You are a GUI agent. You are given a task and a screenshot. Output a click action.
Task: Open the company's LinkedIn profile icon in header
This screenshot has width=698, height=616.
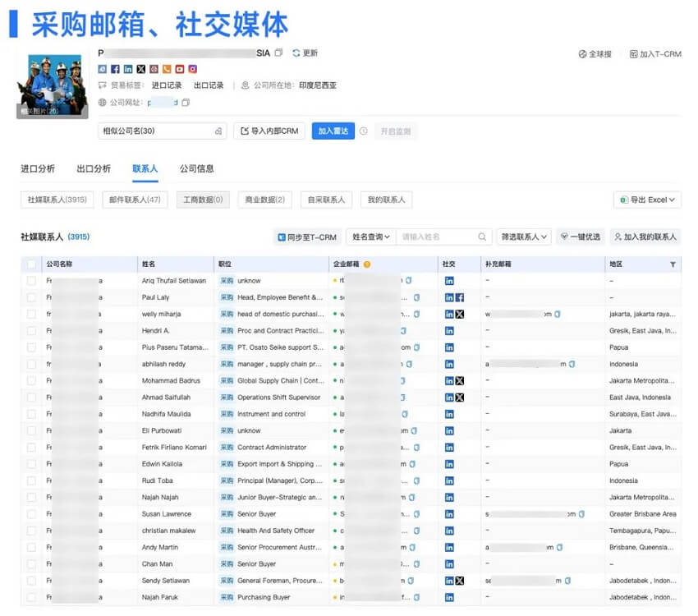(x=128, y=69)
